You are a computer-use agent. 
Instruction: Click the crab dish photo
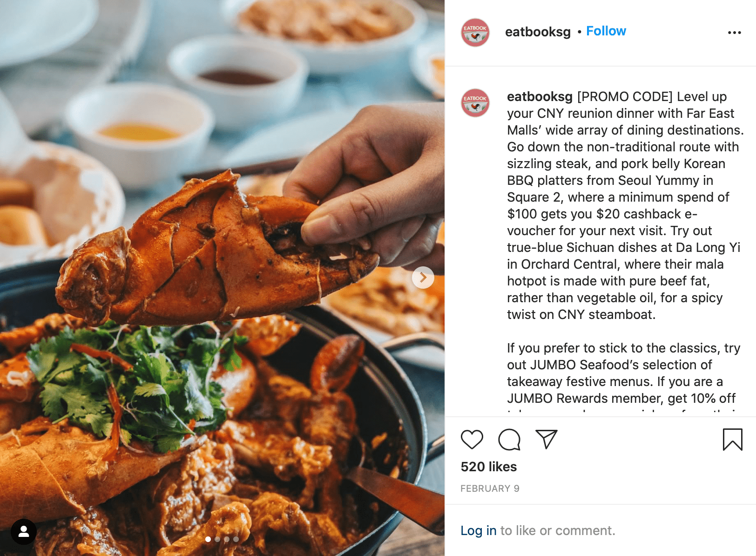tap(222, 278)
